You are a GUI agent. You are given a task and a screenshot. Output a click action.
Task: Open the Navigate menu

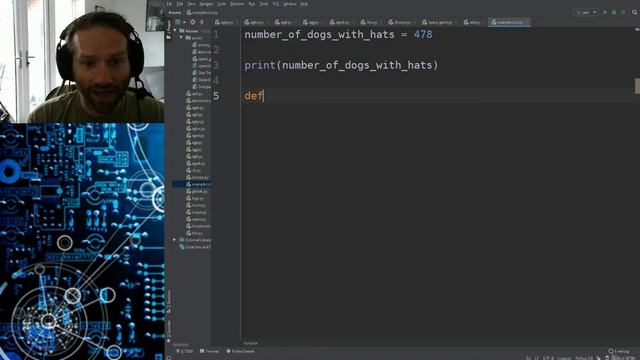[x=206, y=4]
